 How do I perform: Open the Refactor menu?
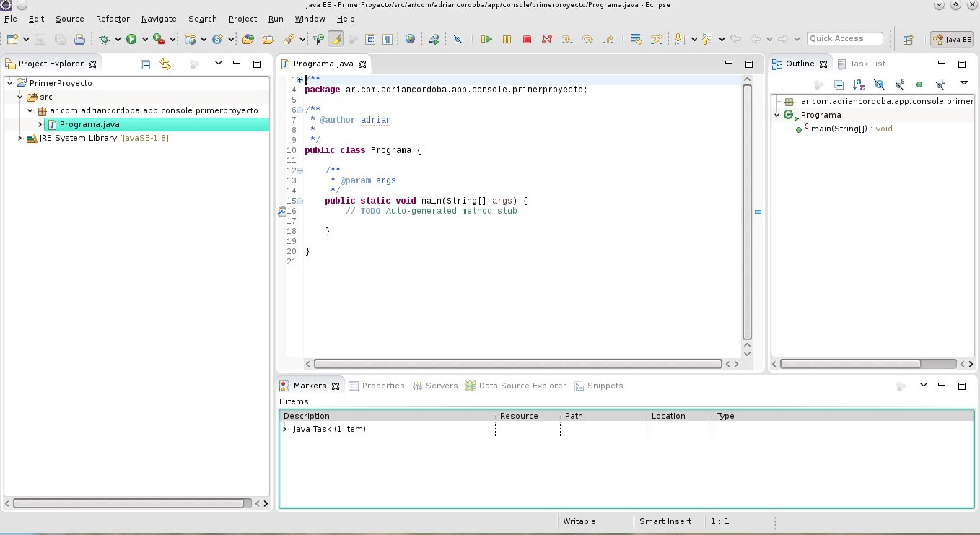(x=113, y=19)
